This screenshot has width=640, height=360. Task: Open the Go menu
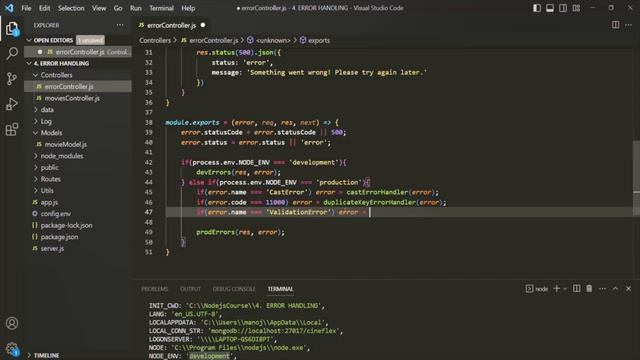click(x=118, y=8)
